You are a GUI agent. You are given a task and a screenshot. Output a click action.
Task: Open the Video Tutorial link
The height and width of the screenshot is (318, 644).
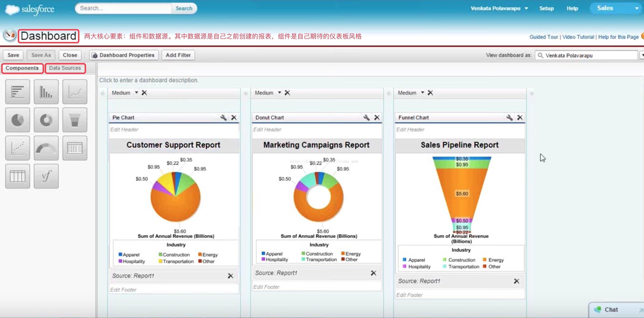tap(578, 37)
